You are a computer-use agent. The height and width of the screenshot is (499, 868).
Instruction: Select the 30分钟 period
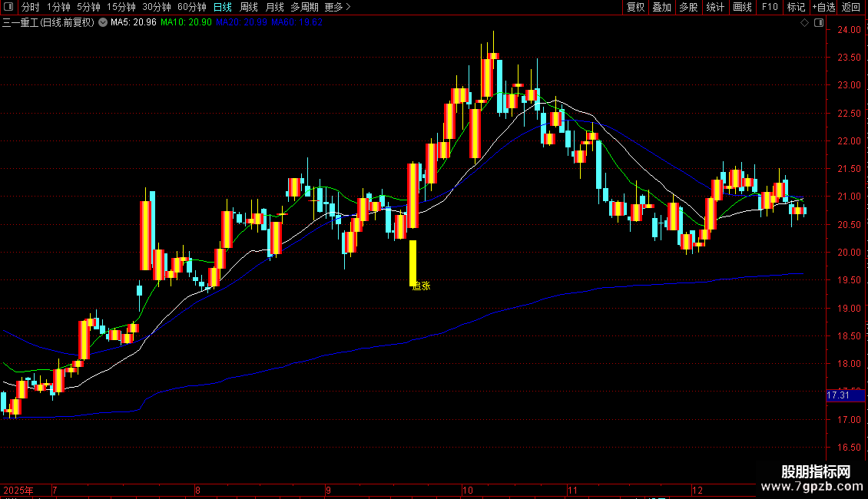click(x=156, y=7)
